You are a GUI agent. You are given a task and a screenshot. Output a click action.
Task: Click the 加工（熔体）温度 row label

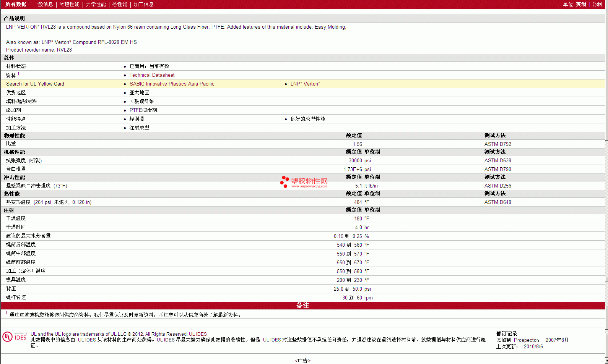click(26, 271)
